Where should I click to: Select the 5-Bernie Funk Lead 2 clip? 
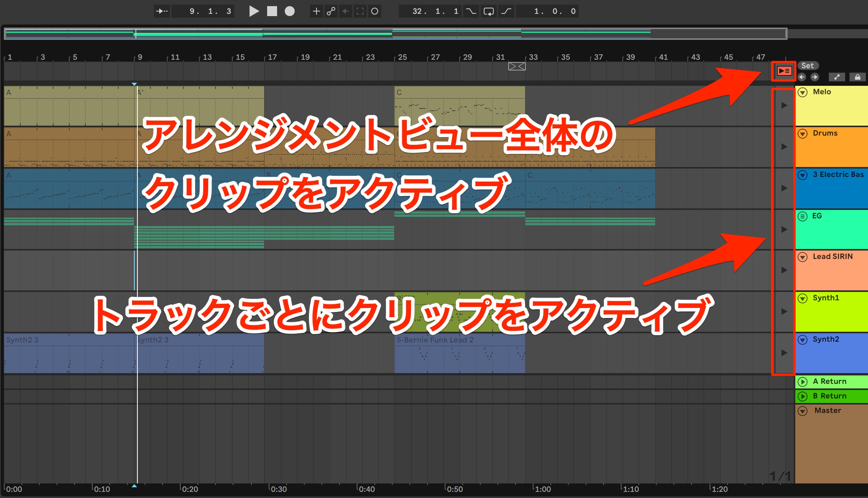tap(460, 353)
